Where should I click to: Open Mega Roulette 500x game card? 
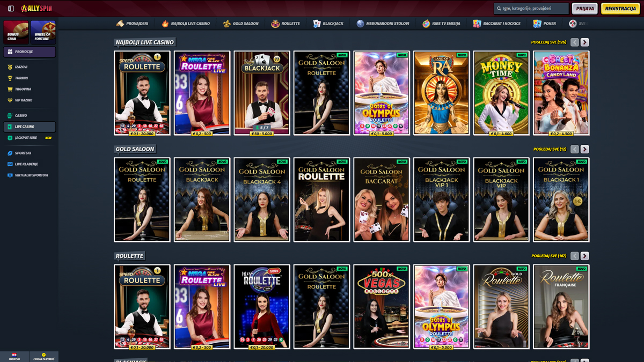point(262,307)
